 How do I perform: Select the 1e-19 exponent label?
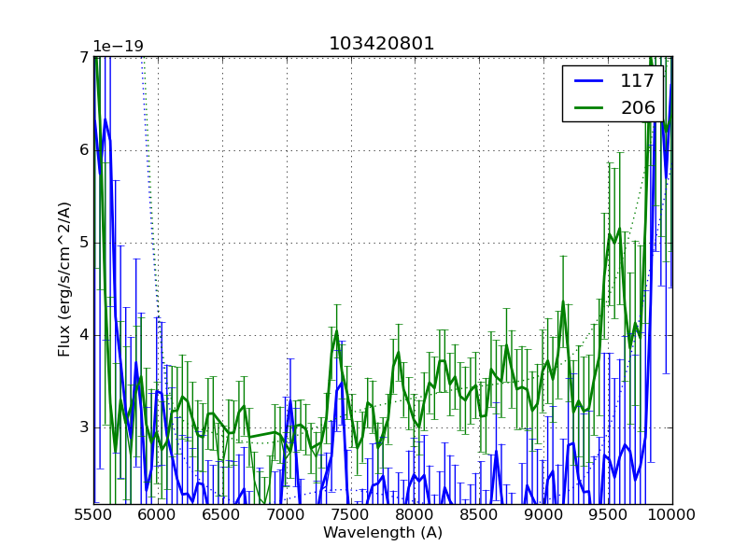118,47
